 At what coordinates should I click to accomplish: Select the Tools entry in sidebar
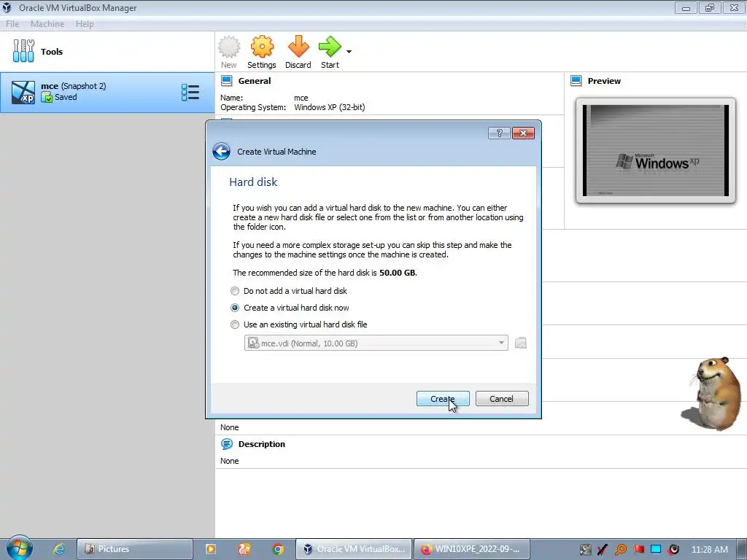tap(107, 52)
